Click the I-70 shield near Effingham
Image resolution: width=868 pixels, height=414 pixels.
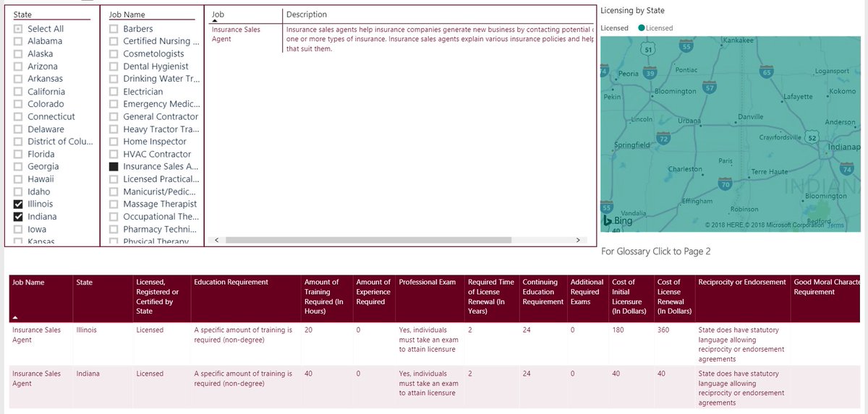click(x=726, y=184)
